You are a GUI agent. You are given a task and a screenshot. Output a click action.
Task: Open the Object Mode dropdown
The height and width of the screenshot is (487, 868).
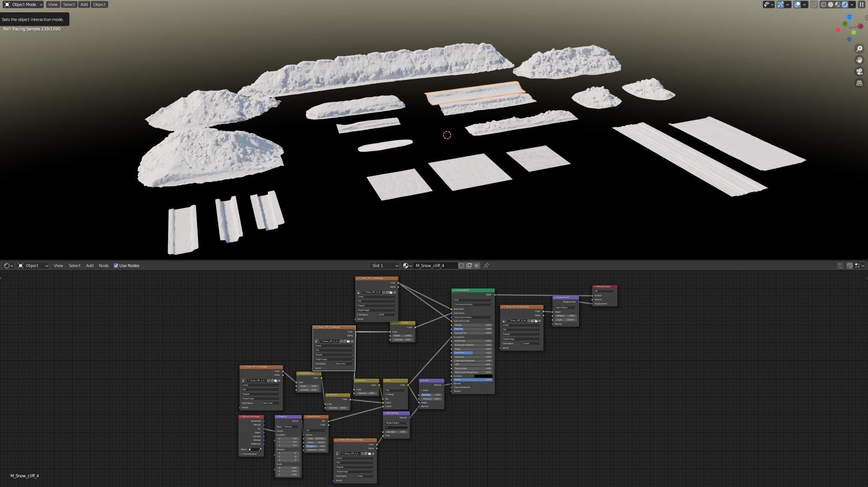point(23,4)
